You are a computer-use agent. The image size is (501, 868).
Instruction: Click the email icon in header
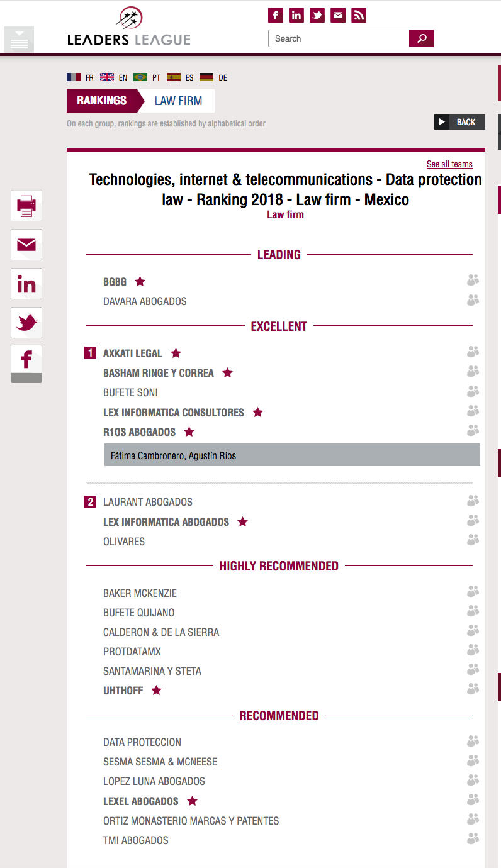[x=338, y=15]
